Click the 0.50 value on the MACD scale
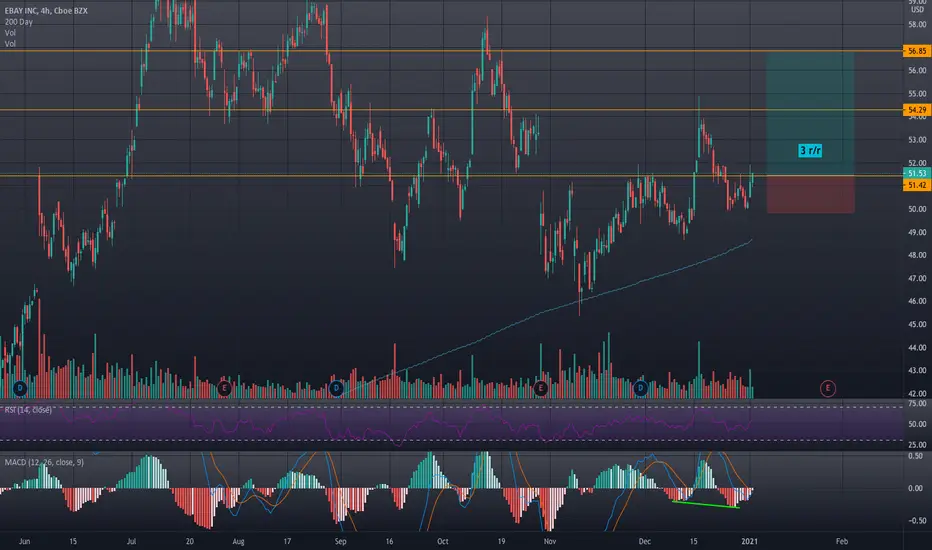This screenshot has height=550, width=932. pos(916,456)
